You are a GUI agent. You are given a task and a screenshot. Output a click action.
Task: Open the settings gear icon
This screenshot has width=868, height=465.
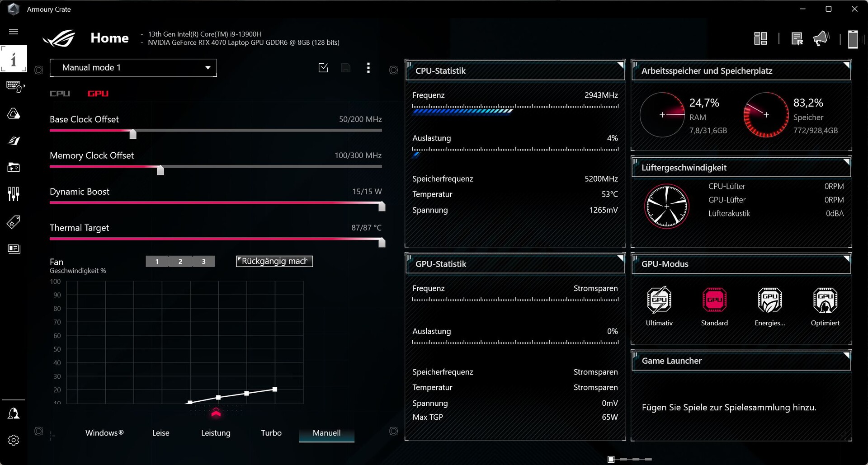coord(14,440)
